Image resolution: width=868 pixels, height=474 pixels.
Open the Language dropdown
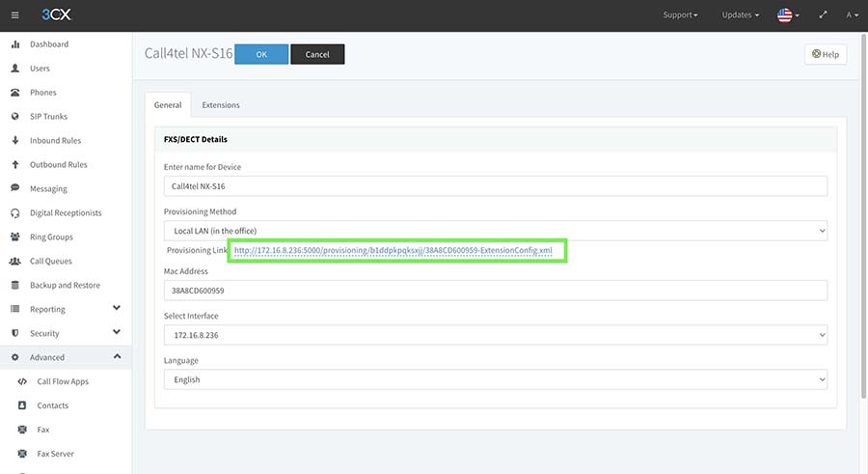click(495, 379)
